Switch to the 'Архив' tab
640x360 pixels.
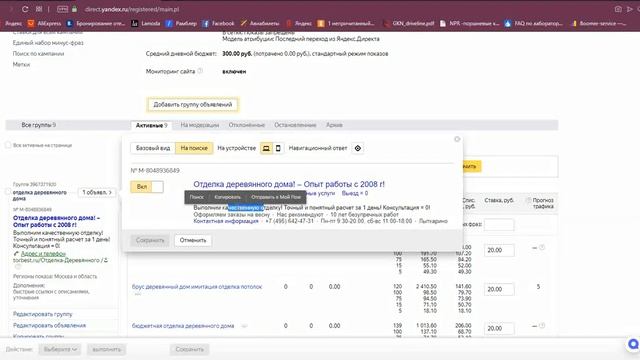pyautogui.click(x=334, y=125)
